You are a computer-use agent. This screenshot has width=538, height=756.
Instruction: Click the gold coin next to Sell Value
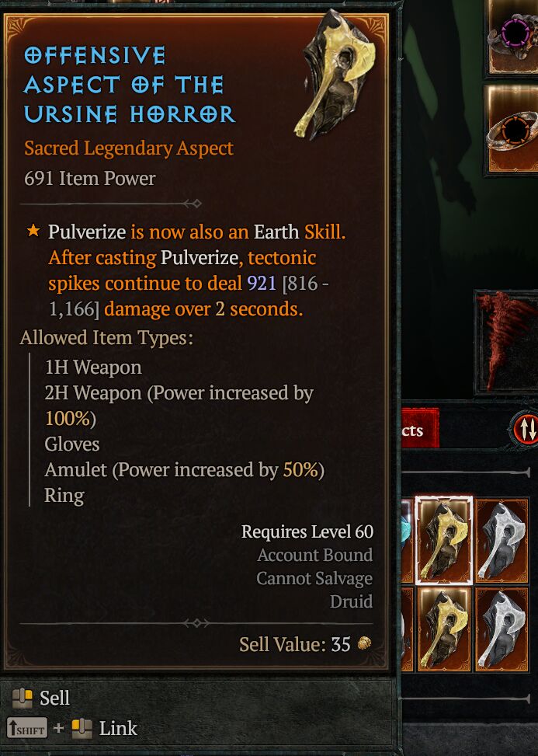click(365, 643)
